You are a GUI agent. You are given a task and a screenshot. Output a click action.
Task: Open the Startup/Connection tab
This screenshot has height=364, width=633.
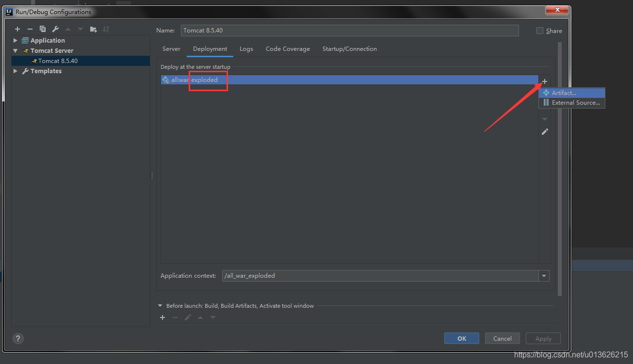(350, 49)
